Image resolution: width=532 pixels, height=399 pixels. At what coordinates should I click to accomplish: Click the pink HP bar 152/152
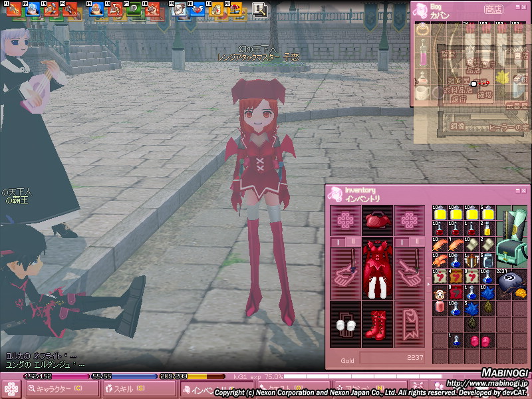(57, 376)
